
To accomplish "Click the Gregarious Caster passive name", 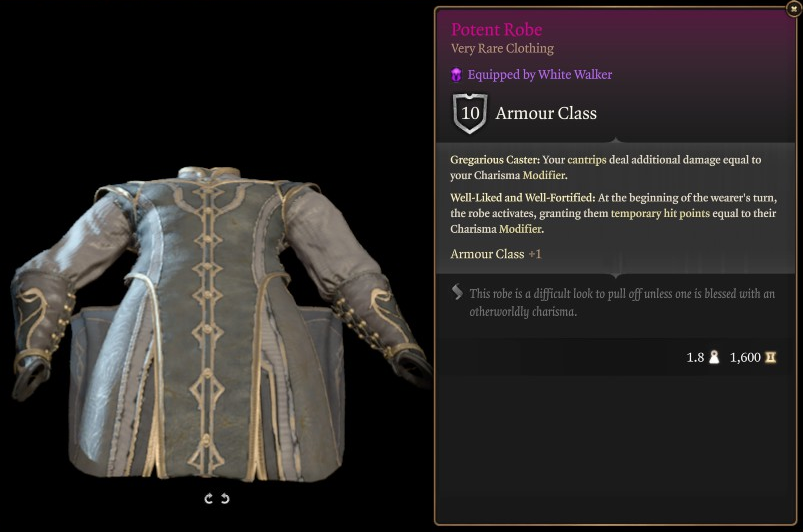I will (x=495, y=160).
